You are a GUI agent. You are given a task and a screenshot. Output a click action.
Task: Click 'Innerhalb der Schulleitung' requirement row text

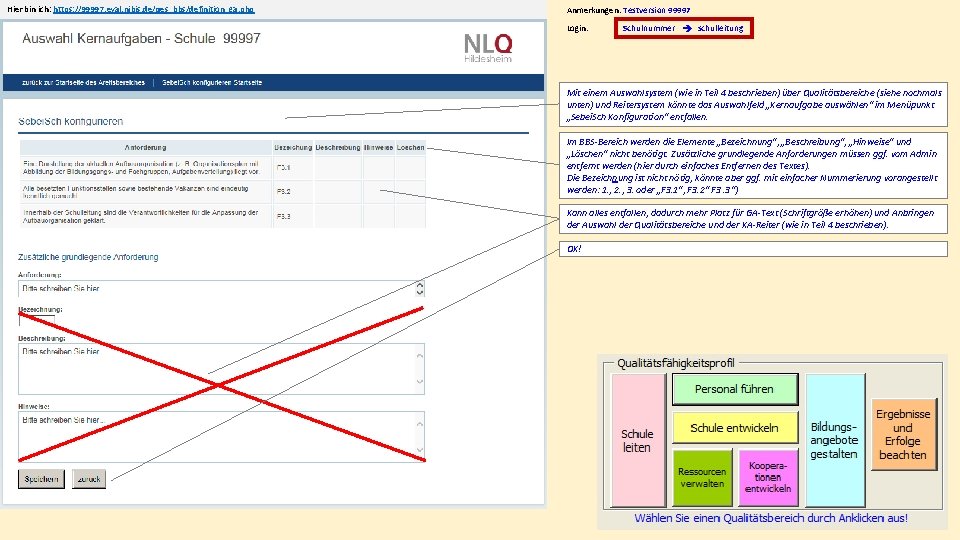(141, 216)
